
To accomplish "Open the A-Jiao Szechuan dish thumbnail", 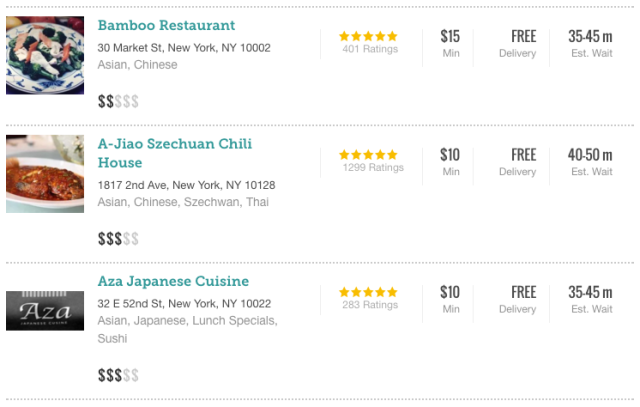I will pos(45,174).
